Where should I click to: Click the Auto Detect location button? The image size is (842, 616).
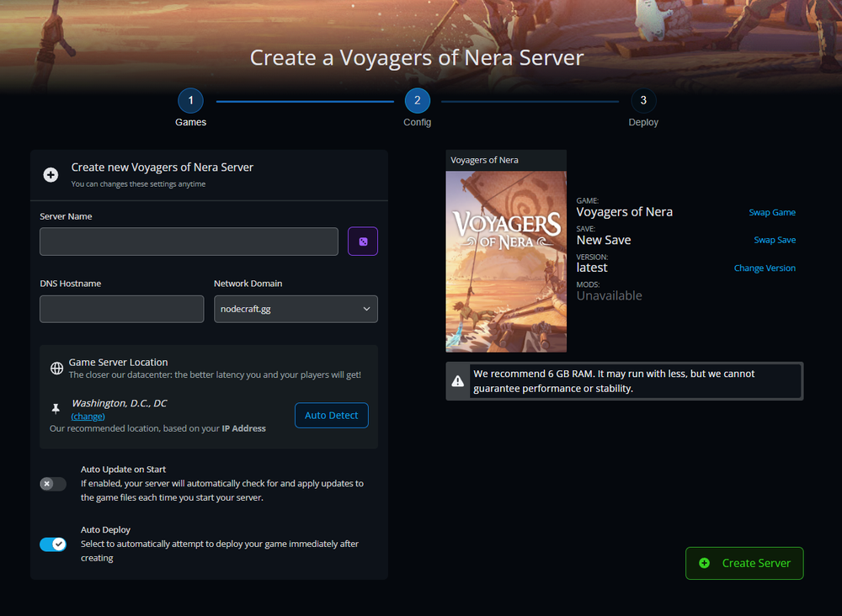(x=331, y=416)
